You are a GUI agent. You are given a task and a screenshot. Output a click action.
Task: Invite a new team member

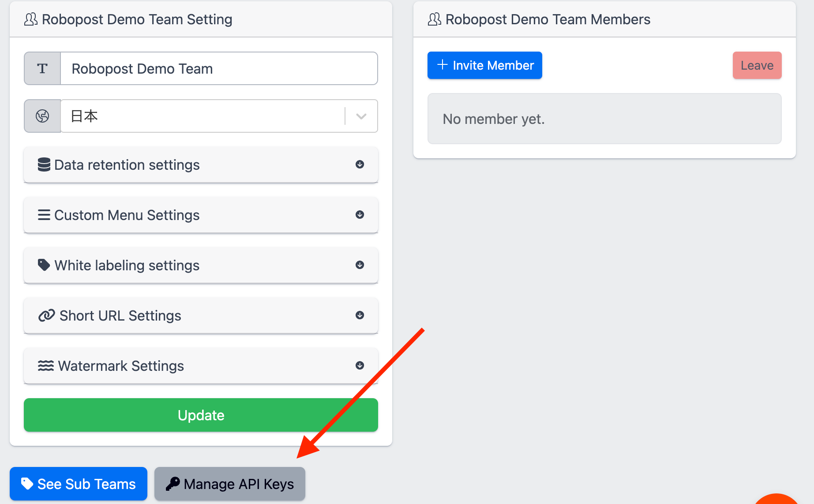485,65
